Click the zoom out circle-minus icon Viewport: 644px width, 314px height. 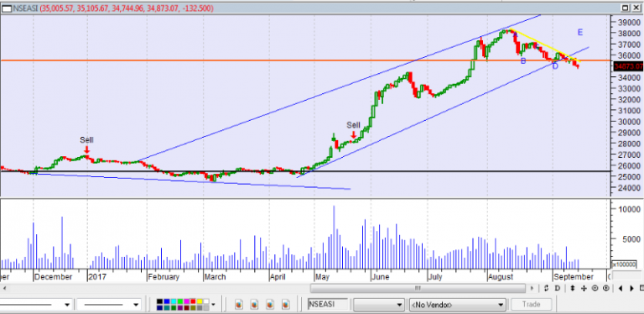click(595, 288)
